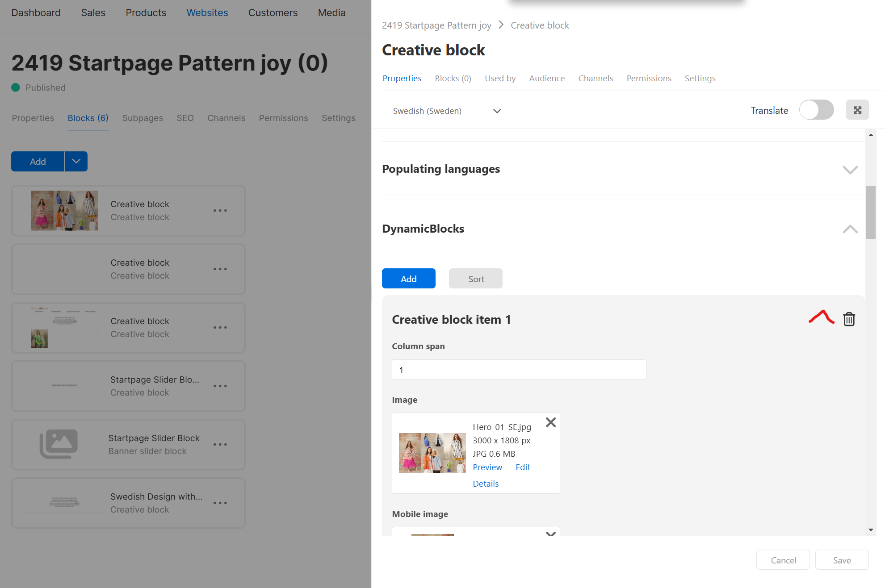
Task: Collapse the DynamicBlocks section
Action: tap(850, 229)
